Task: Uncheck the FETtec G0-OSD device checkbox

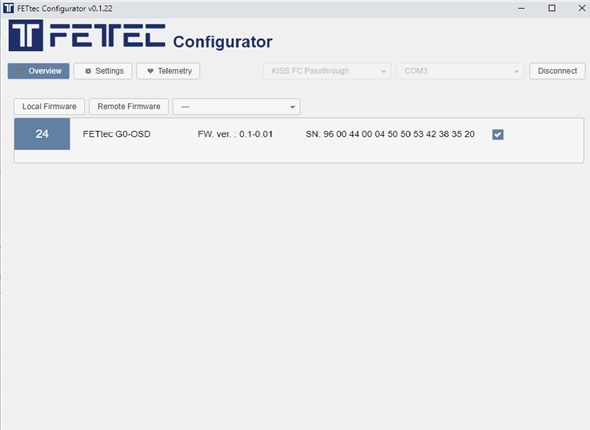Action: point(498,134)
